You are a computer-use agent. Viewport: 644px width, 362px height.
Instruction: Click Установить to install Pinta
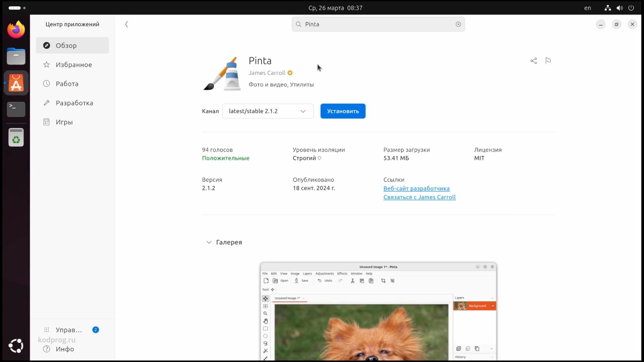tap(343, 111)
